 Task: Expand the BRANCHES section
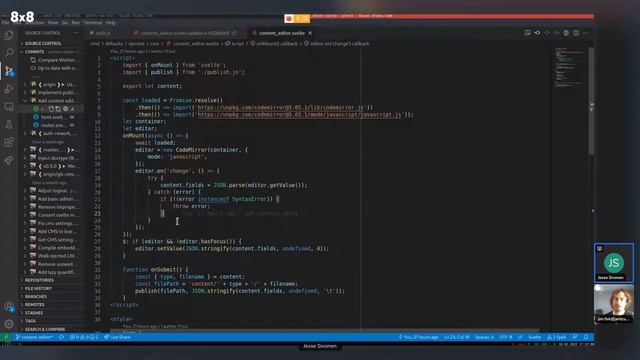pyautogui.click(x=51, y=297)
